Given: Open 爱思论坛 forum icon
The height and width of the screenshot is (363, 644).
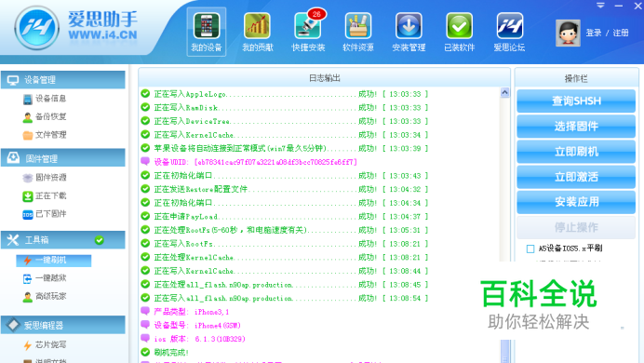Looking at the screenshot, I should [x=509, y=32].
